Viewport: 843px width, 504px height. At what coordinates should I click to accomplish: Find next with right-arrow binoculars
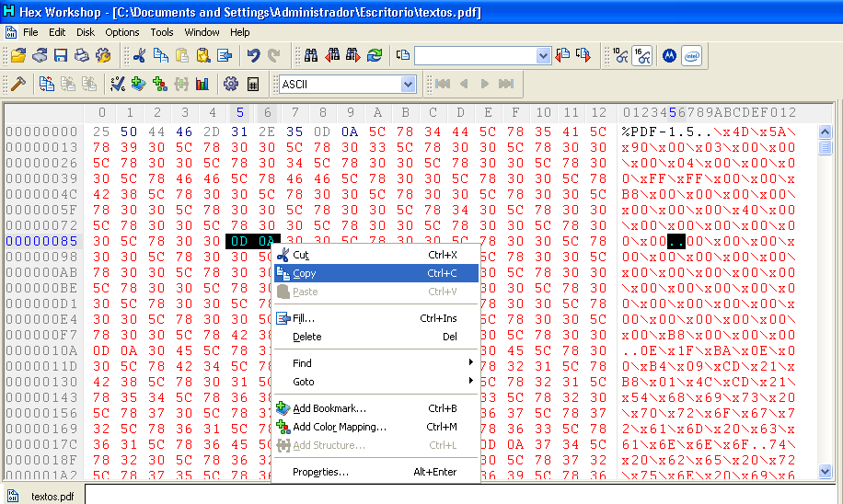[x=353, y=55]
